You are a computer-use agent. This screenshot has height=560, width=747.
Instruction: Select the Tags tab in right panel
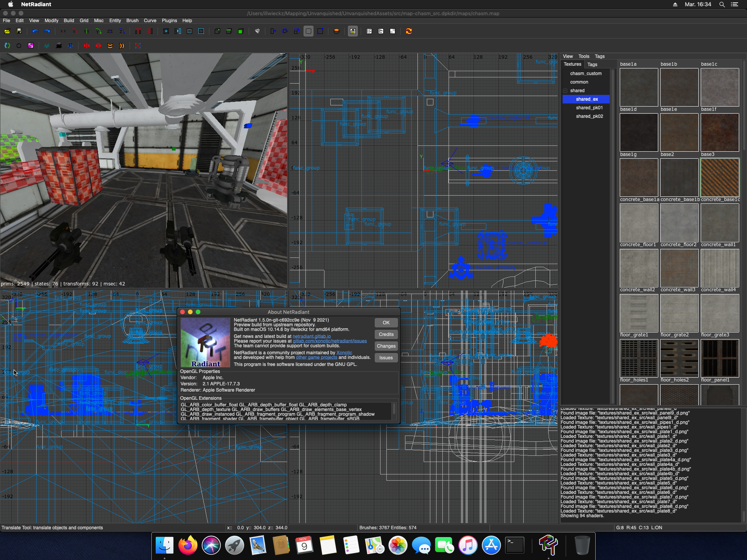coord(593,64)
